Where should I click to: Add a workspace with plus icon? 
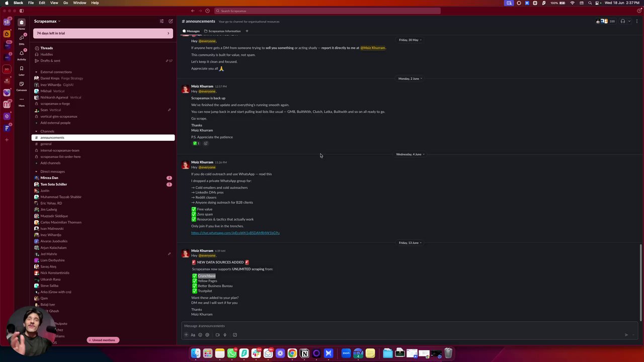tap(7, 140)
